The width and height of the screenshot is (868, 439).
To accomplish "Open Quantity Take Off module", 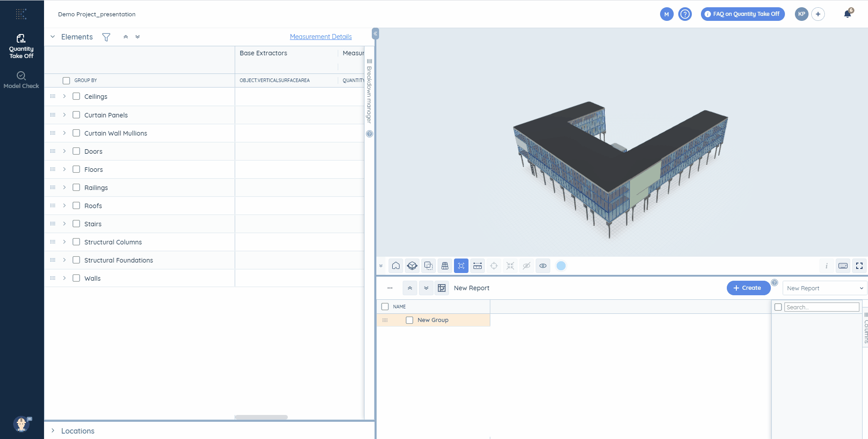I will click(21, 46).
